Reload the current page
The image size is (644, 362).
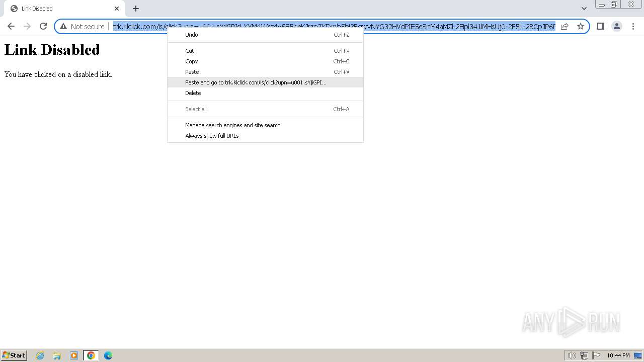[43, 26]
